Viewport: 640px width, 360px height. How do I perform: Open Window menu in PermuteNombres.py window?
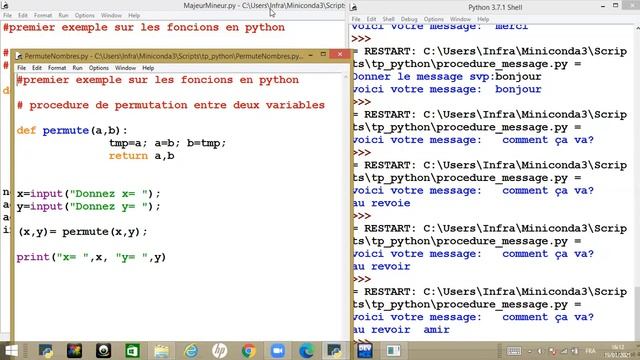[x=125, y=68]
